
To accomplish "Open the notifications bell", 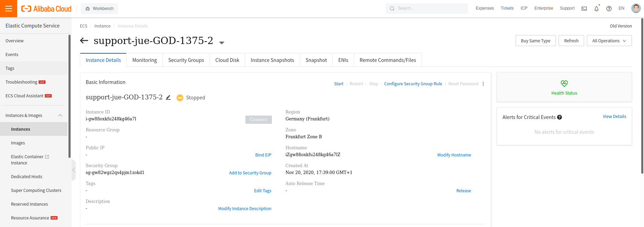I will click(597, 9).
